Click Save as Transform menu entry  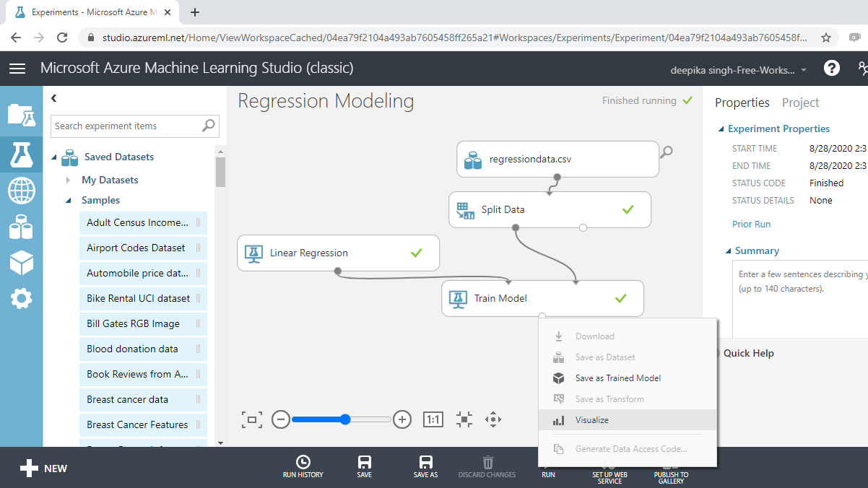click(x=628, y=399)
